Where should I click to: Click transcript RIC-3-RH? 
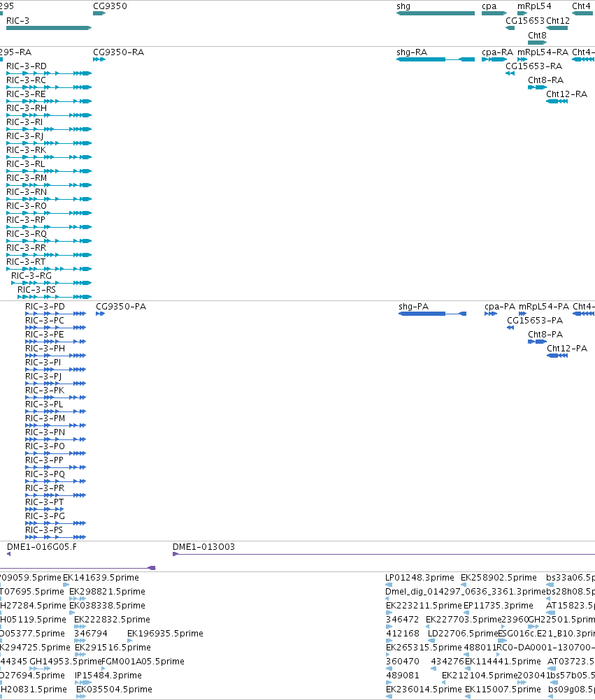point(49,115)
